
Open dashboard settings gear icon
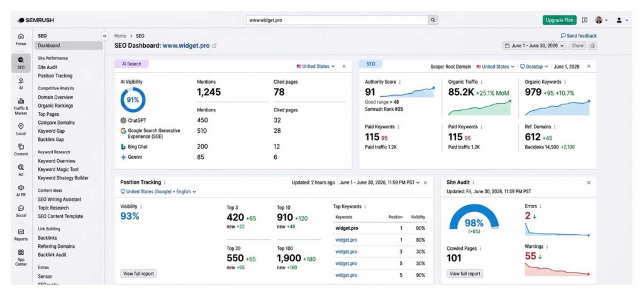[x=592, y=46]
